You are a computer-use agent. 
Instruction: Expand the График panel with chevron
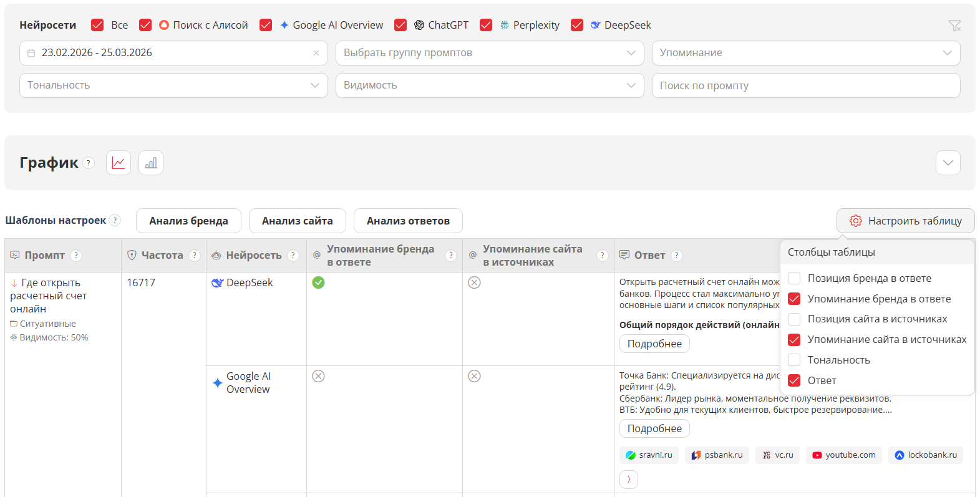948,163
